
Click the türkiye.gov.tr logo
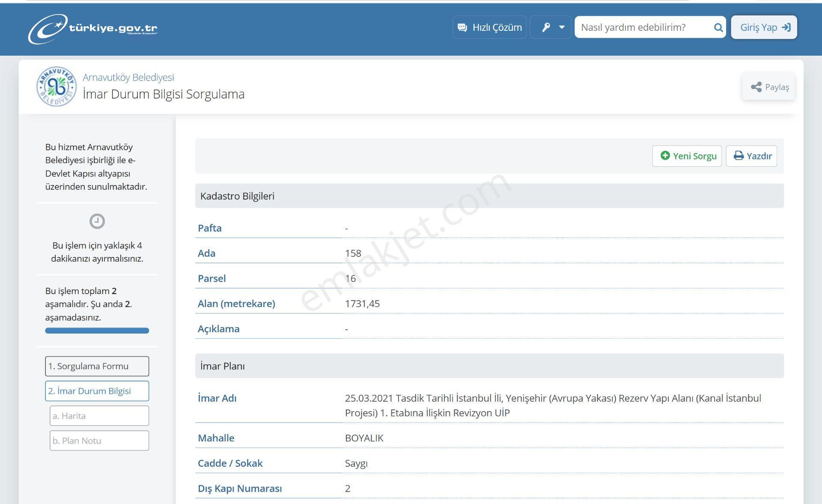coord(92,29)
